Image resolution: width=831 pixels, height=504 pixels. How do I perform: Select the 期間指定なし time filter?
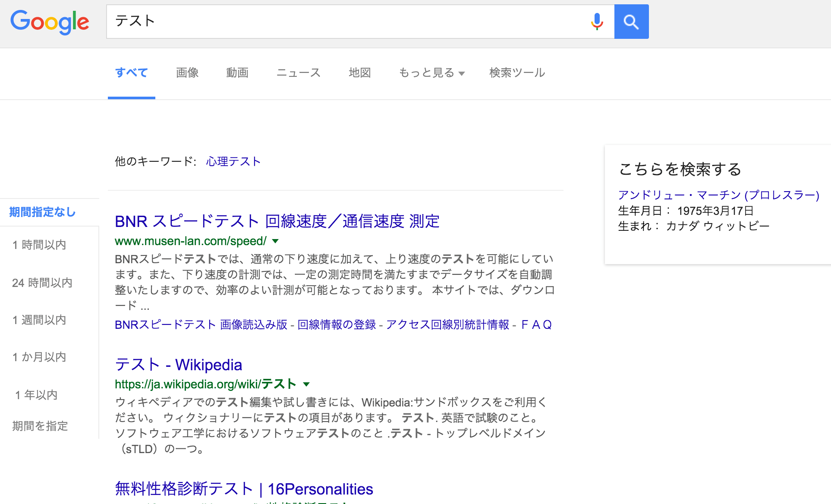coord(42,212)
